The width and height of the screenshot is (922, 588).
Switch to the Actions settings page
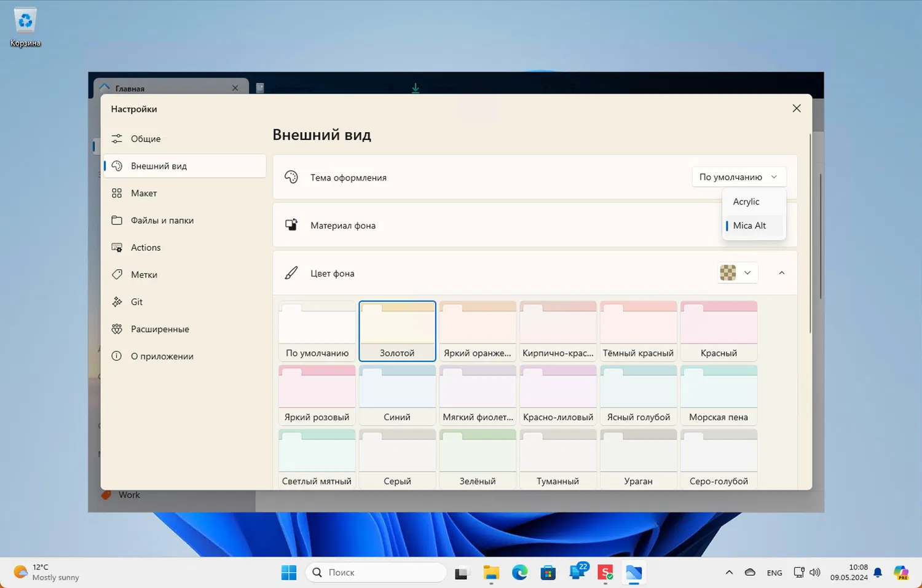(184, 248)
